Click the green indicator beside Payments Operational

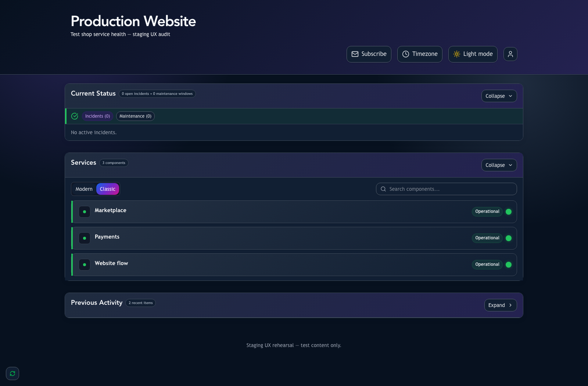(x=509, y=238)
